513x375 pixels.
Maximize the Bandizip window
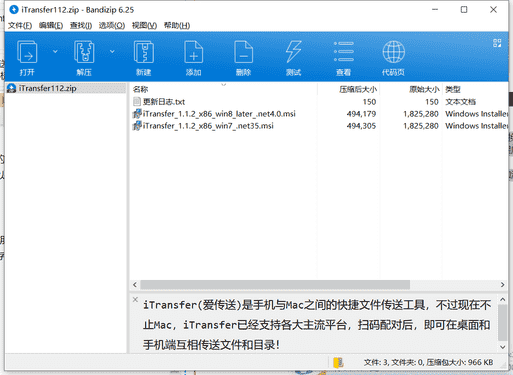464,10
